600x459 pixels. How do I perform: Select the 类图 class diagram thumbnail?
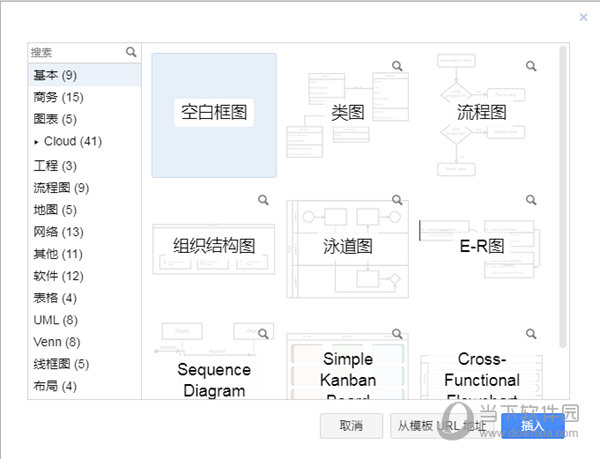click(x=347, y=115)
